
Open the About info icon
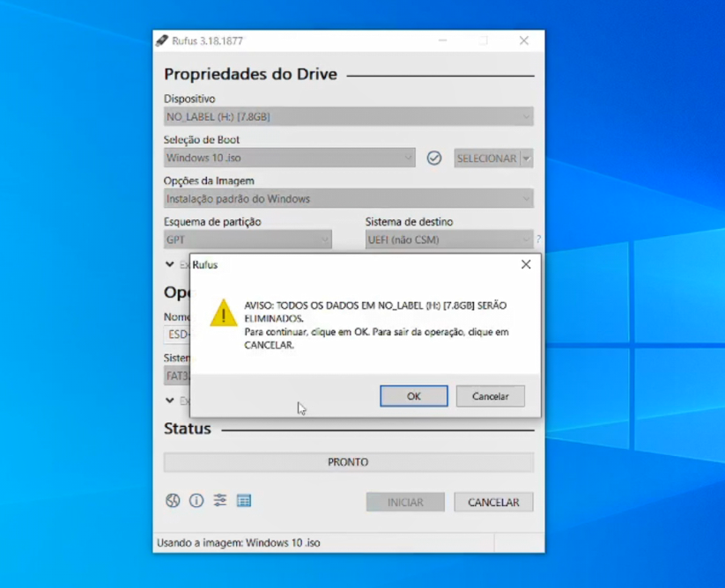tap(196, 500)
